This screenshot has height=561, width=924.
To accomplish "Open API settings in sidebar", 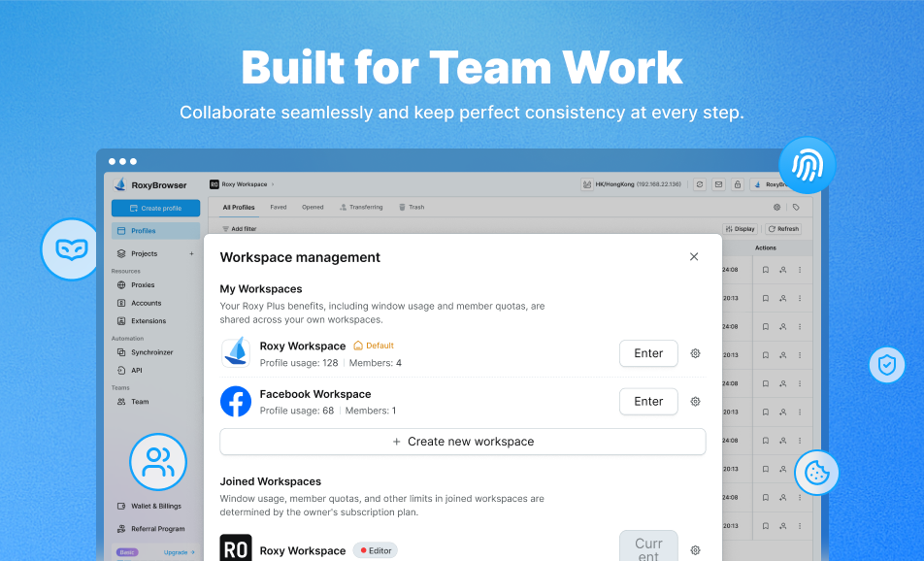I will click(137, 371).
